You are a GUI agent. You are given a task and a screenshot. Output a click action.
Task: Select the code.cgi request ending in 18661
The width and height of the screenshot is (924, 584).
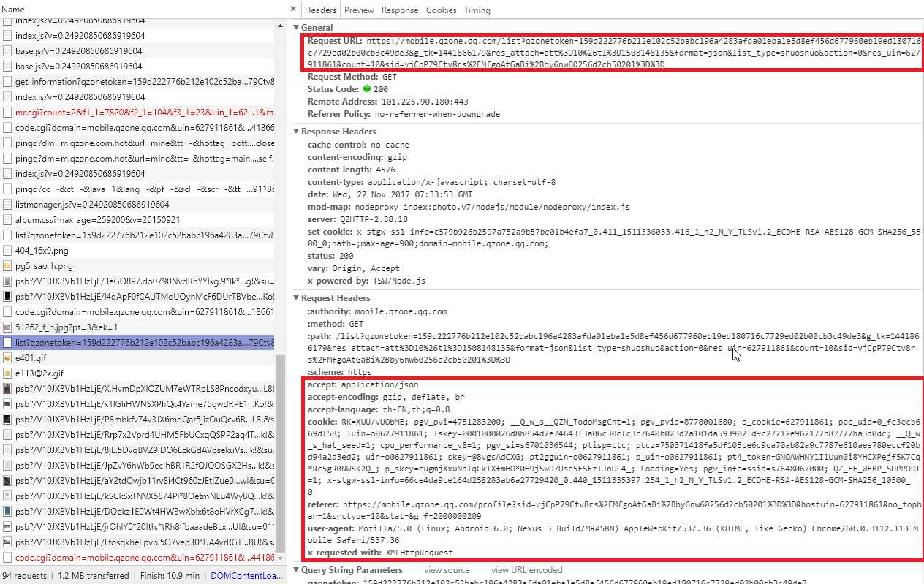click(137, 312)
